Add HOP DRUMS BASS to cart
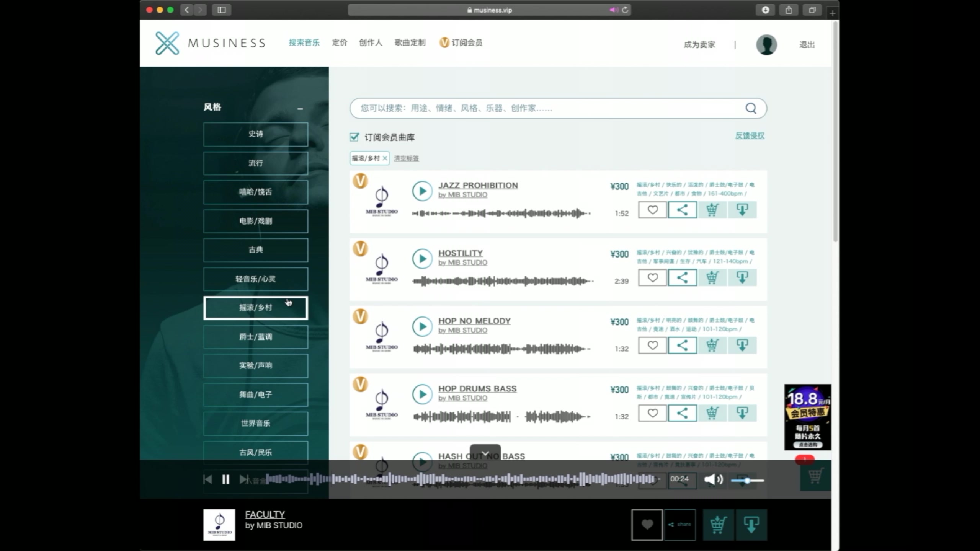The image size is (980, 551). coord(712,413)
